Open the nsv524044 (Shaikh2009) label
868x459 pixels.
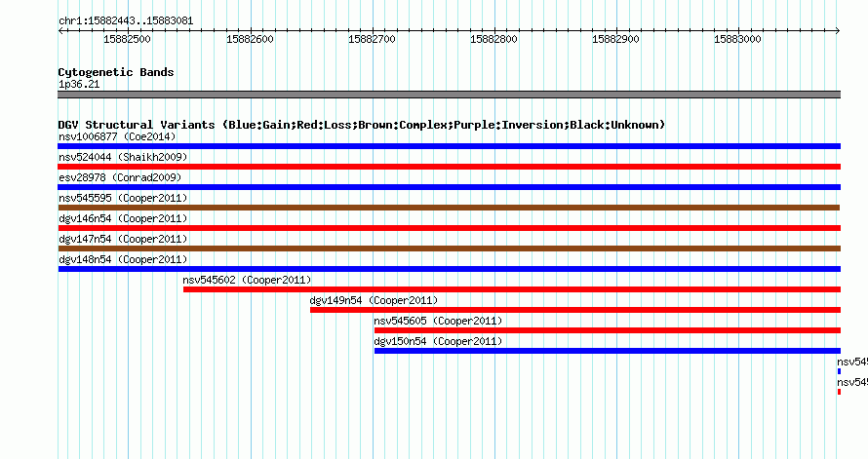[123, 157]
